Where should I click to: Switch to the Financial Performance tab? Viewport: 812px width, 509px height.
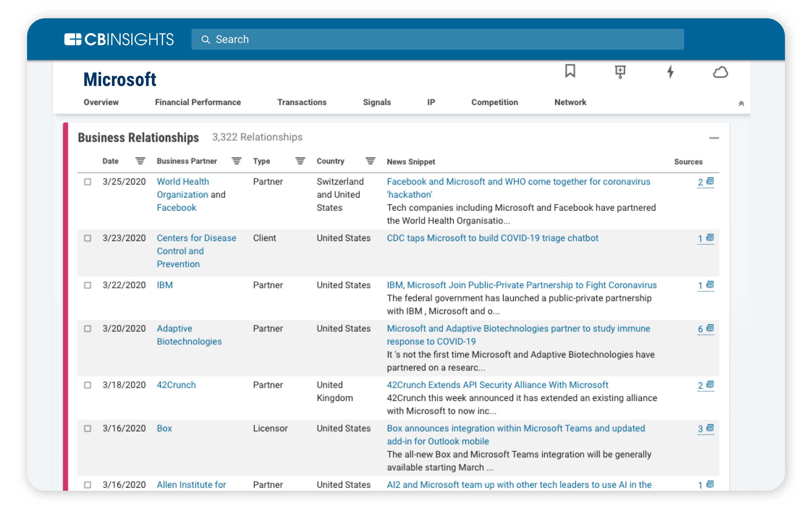point(198,102)
